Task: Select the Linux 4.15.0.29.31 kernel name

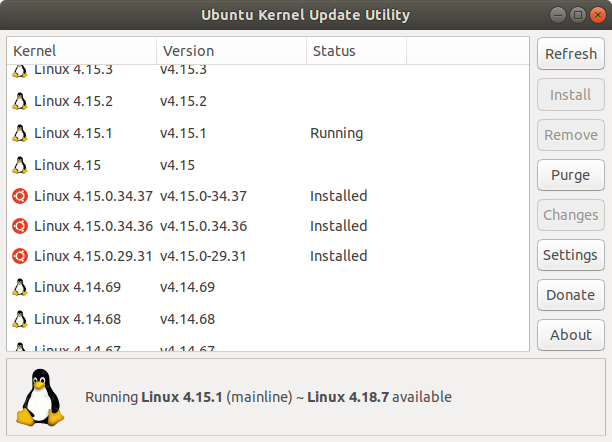Action: (93, 256)
